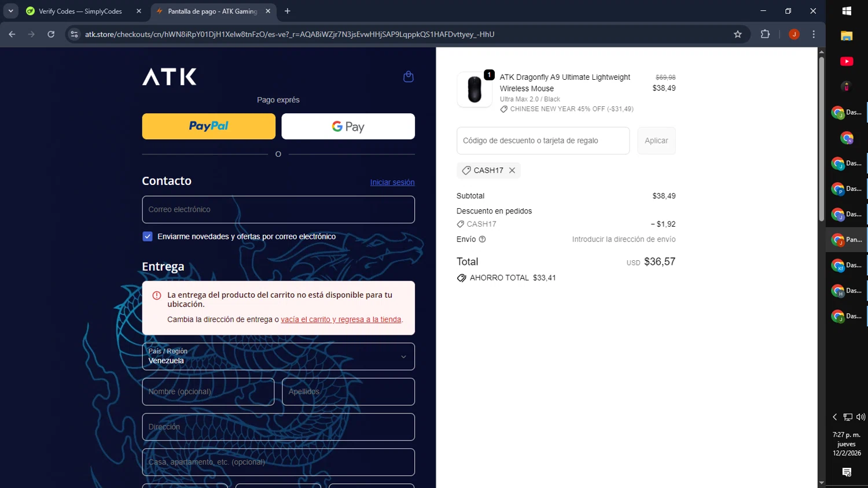
Task: Uncheck Enviarme novedades y ofertas checkbox
Action: pos(148,236)
